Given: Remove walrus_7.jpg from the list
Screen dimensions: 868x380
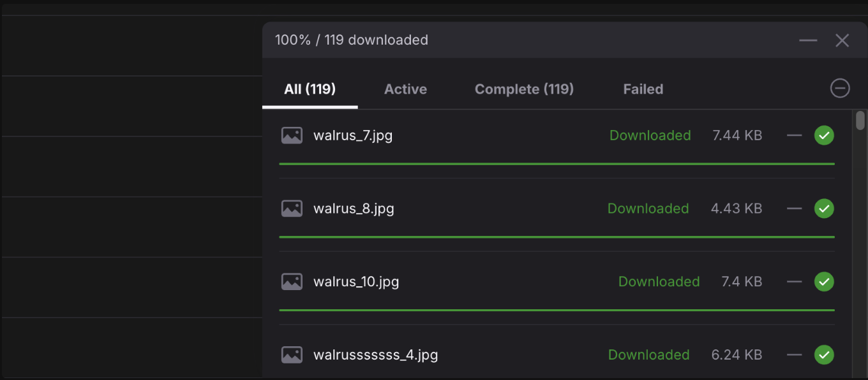Looking at the screenshot, I should (x=794, y=135).
